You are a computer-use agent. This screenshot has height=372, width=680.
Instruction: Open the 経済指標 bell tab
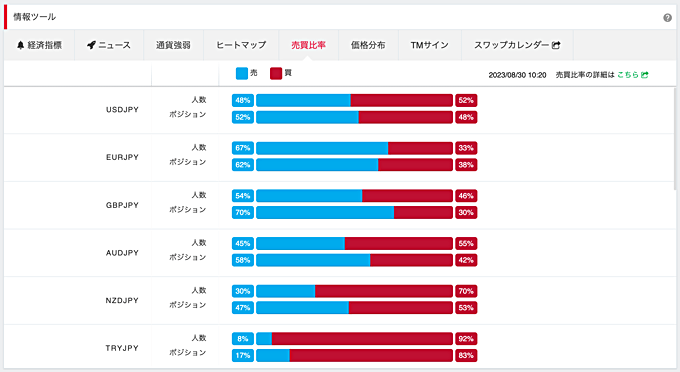39,45
